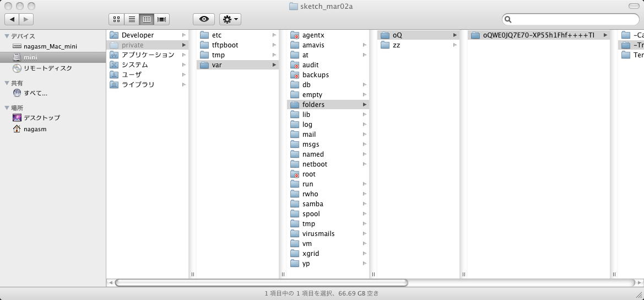Click the restricted backups folder icon
This screenshot has width=644, height=300.
click(x=295, y=74)
